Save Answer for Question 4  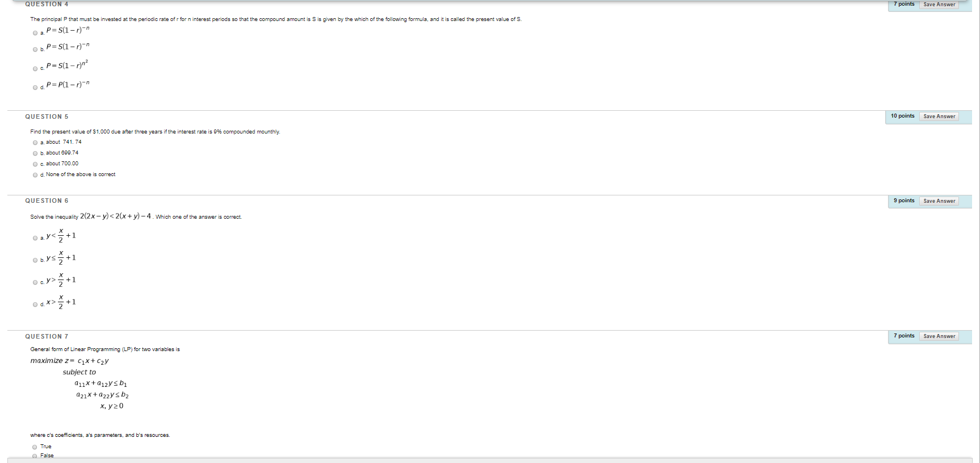tap(939, 4)
